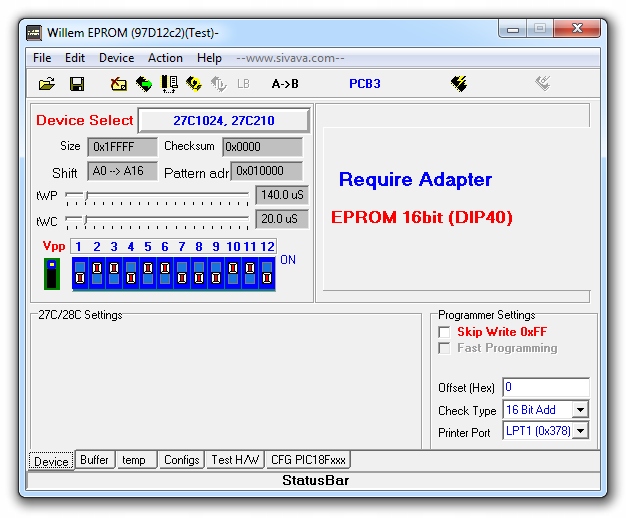Click the grayed chip ID toolbar icon

coord(219,84)
